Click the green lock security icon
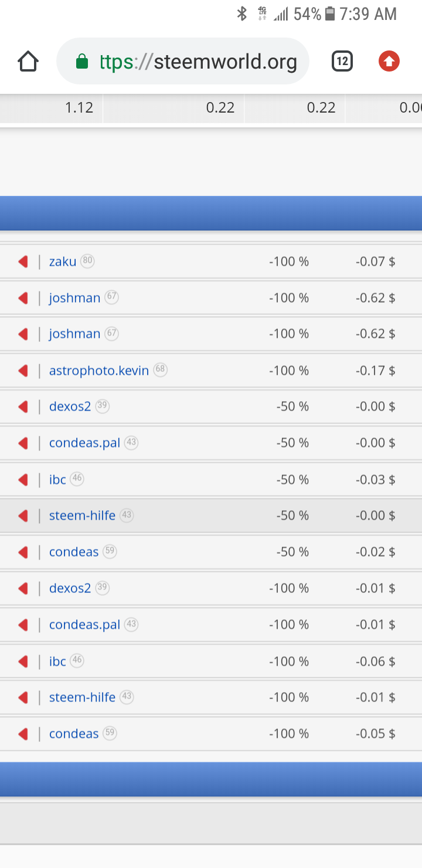422x868 pixels. 82,62
